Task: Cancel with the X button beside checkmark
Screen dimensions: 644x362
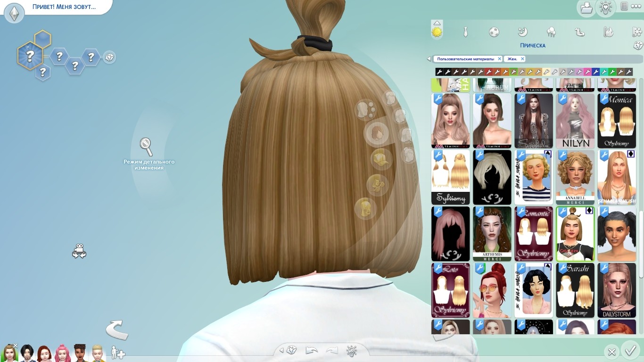Action: [611, 352]
